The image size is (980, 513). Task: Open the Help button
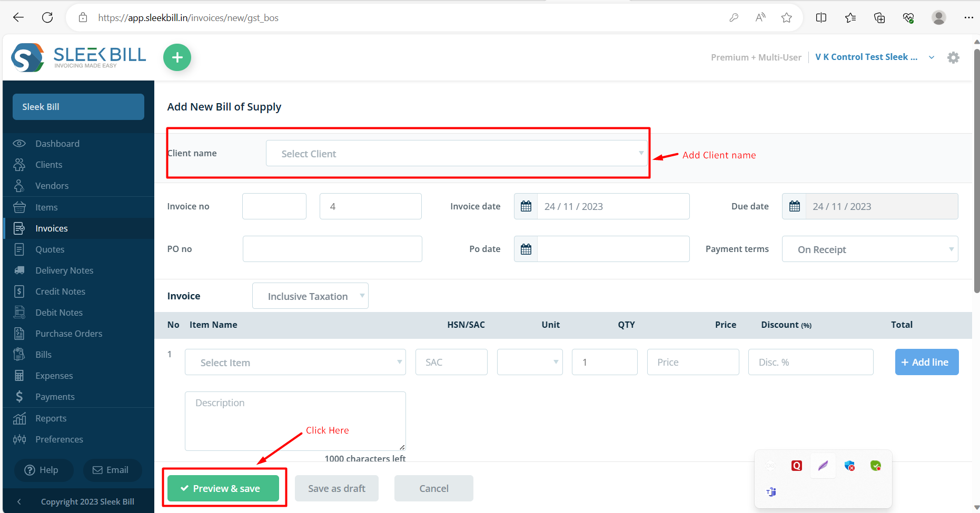(44, 470)
